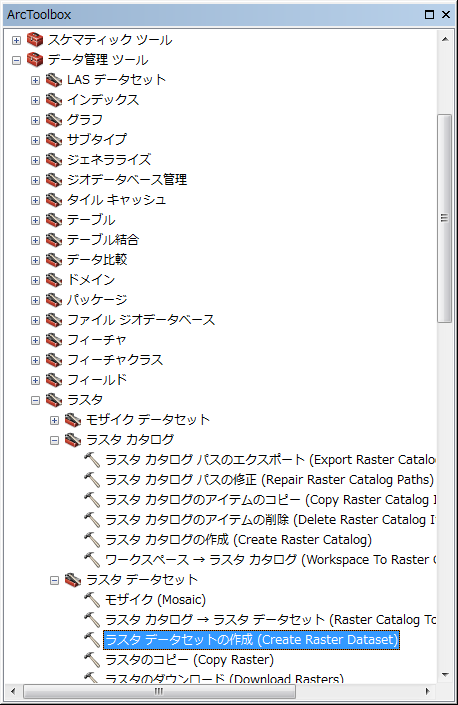Expand the フィールド toolset
Screen dimensions: 458x705
[x=35, y=380]
